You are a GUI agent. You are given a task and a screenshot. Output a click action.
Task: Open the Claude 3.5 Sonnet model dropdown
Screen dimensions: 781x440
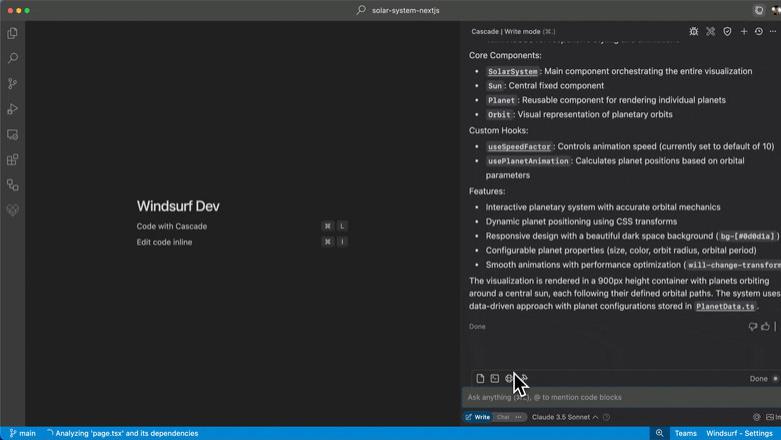tap(565, 417)
